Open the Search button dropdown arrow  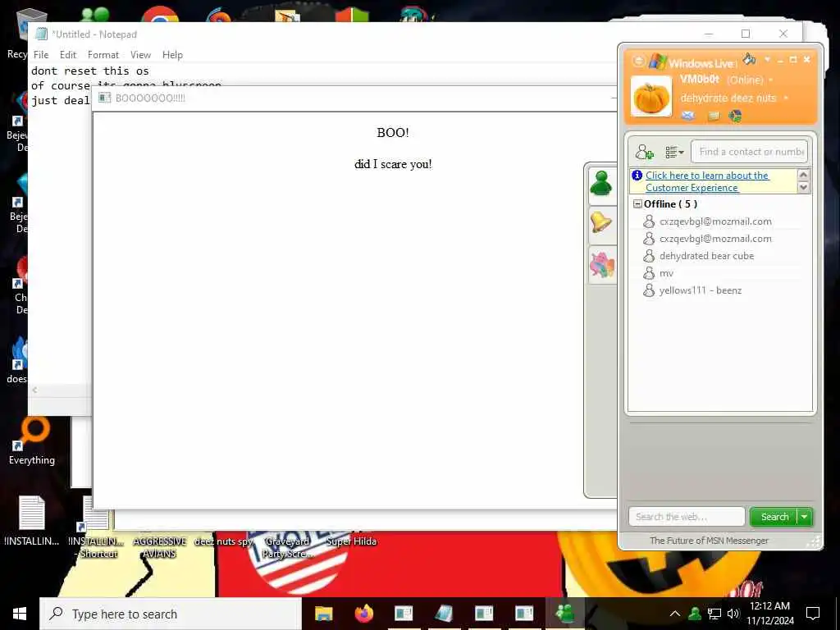(x=805, y=517)
